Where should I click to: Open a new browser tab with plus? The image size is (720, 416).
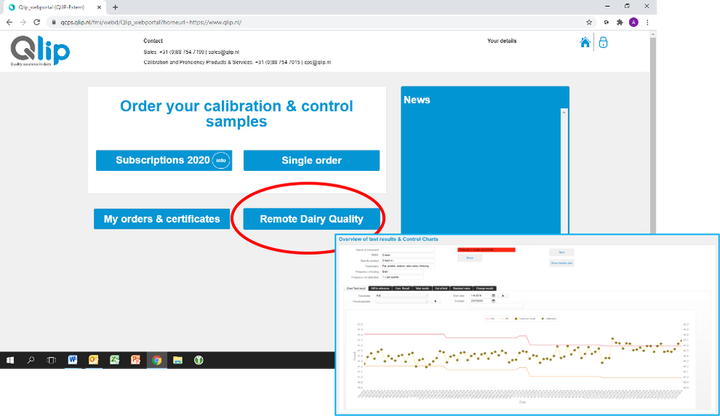coord(115,7)
